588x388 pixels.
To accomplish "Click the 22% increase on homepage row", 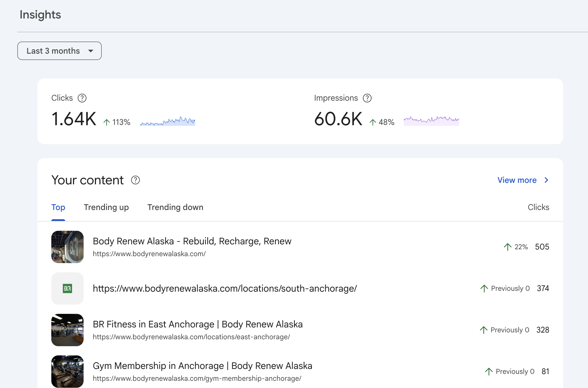I will coord(516,247).
